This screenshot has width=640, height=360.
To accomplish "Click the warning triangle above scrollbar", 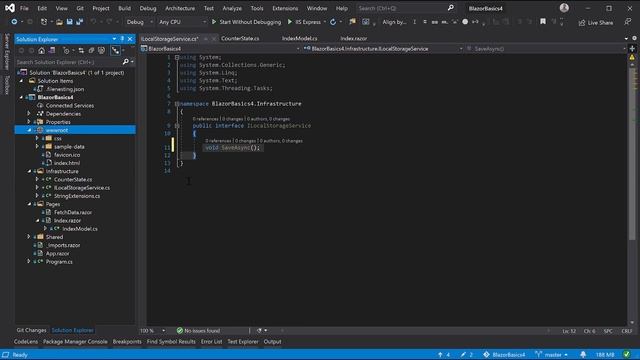I will pyautogui.click(x=632, y=57).
